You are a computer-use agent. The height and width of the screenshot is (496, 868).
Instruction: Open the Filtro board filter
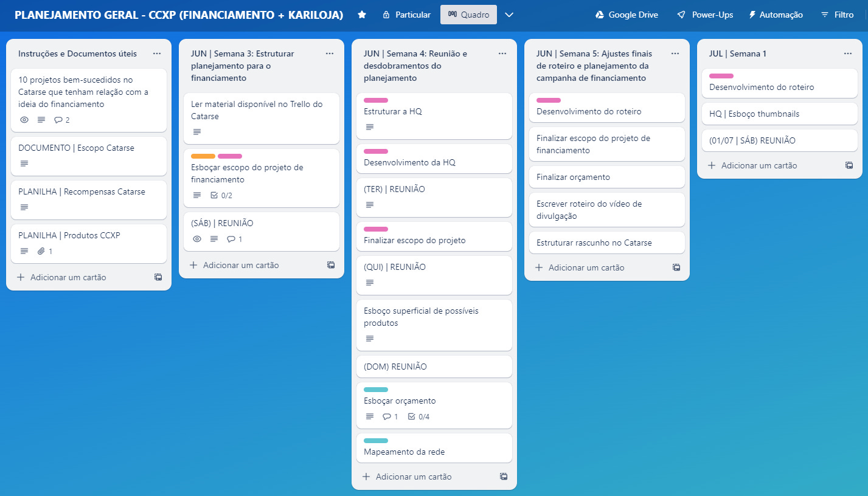pyautogui.click(x=837, y=15)
